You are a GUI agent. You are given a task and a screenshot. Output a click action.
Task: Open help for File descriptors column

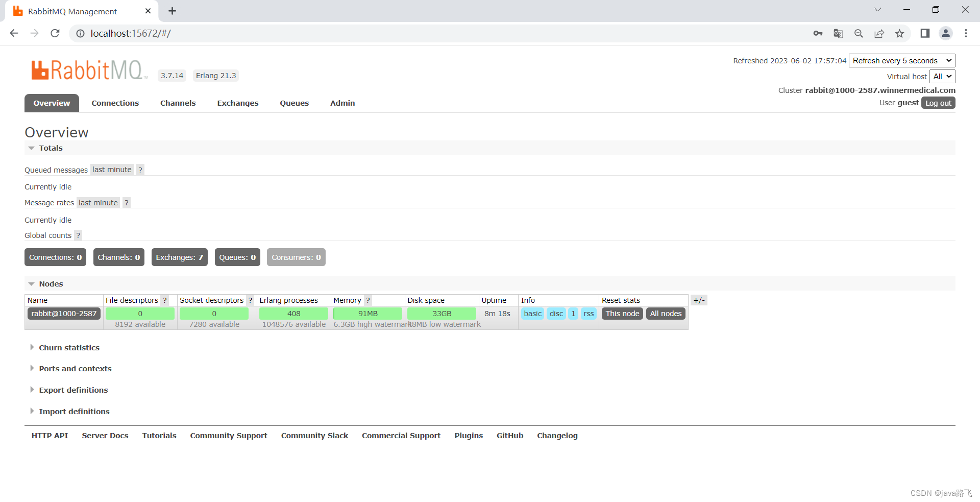[x=165, y=300]
